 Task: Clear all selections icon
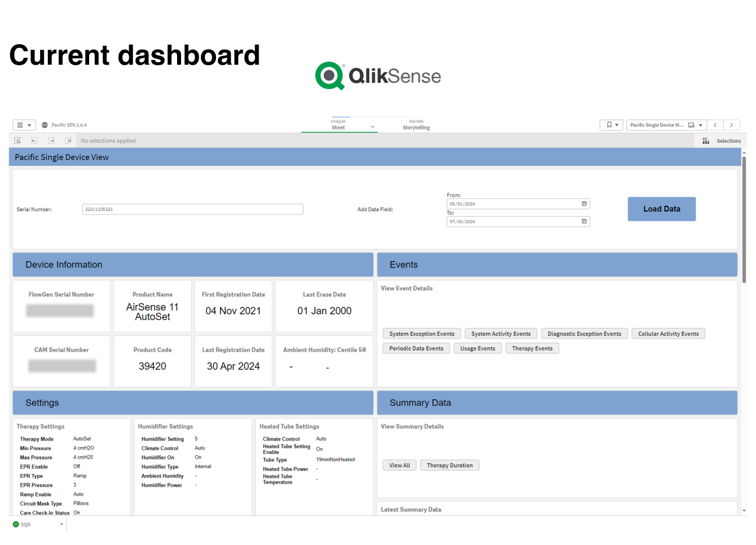(68, 140)
